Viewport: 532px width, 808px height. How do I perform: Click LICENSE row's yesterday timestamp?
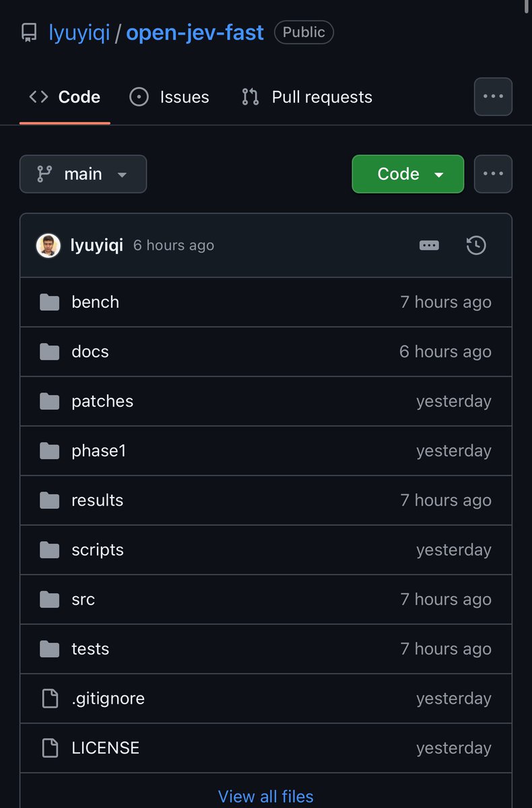(x=454, y=748)
